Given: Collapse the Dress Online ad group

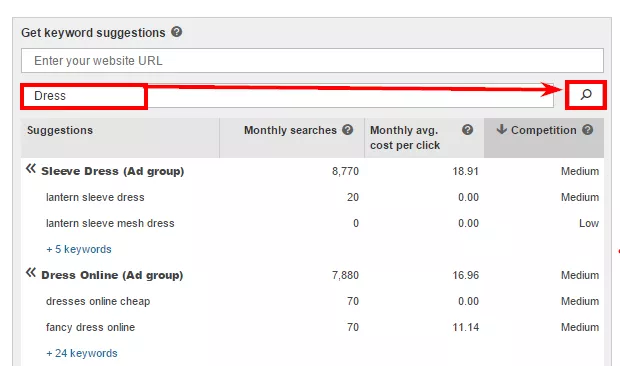Looking at the screenshot, I should (x=31, y=273).
